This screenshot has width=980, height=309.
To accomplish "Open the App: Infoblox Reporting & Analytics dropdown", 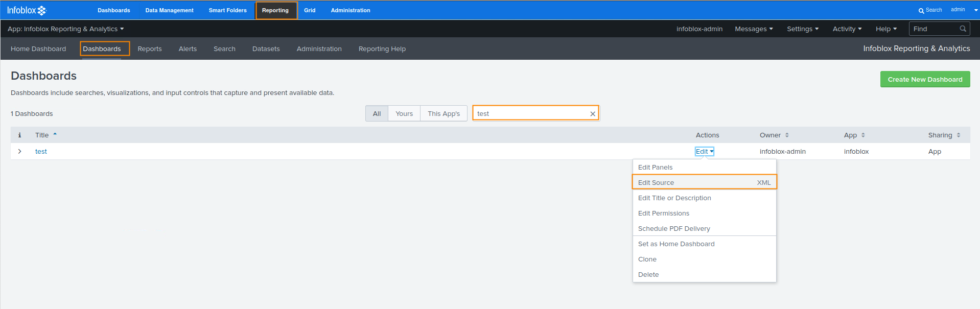I will 65,29.
